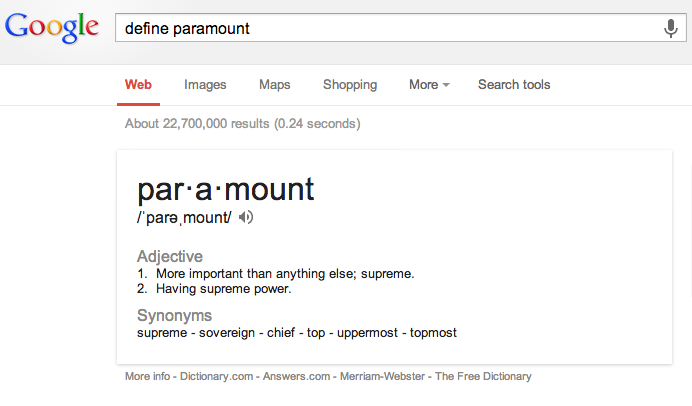Open the Search tools options
The width and height of the screenshot is (692, 406).
pos(514,85)
